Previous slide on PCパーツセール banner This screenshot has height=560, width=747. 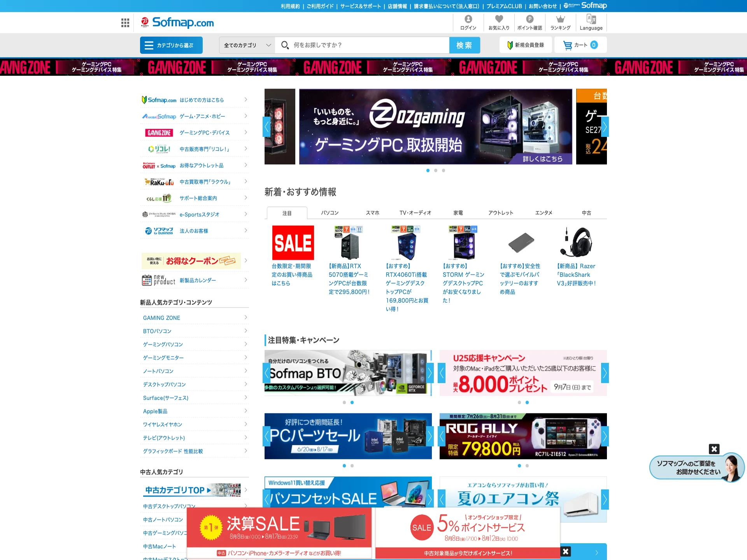(267, 436)
